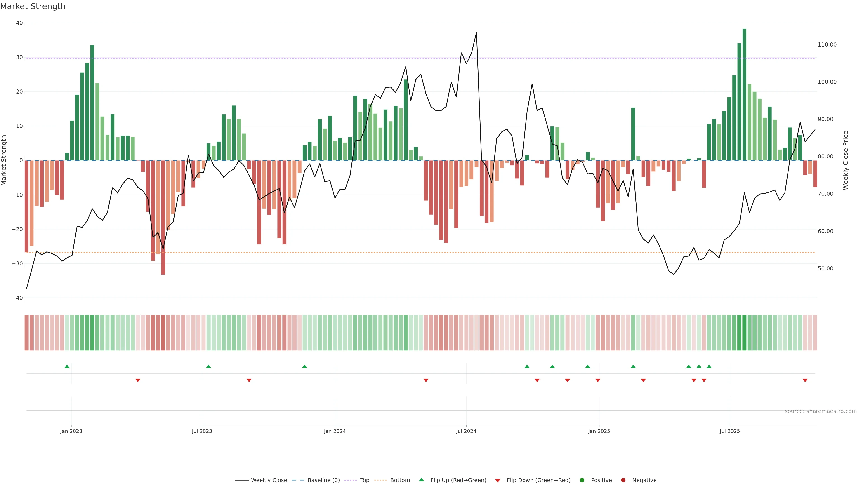Click the red flip-down triangle before Jul 2024
Screen dimensions: 868x488
click(x=426, y=380)
